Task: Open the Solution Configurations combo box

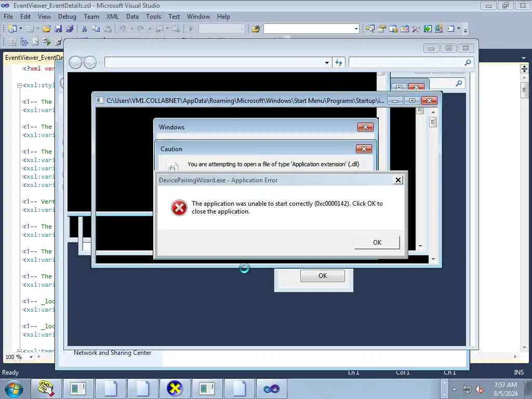Action: coord(221,29)
